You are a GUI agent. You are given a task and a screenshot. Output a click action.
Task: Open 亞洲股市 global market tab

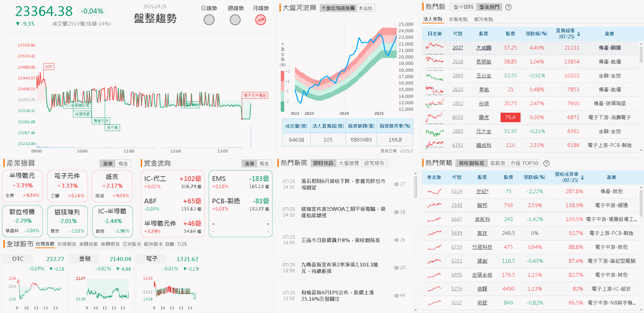click(132, 244)
